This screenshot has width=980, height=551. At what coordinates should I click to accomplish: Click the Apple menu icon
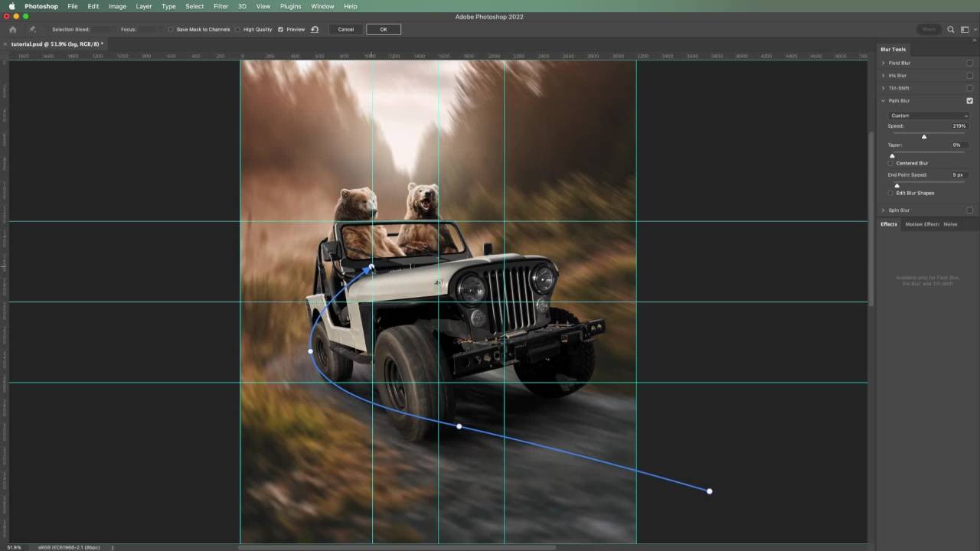(11, 6)
